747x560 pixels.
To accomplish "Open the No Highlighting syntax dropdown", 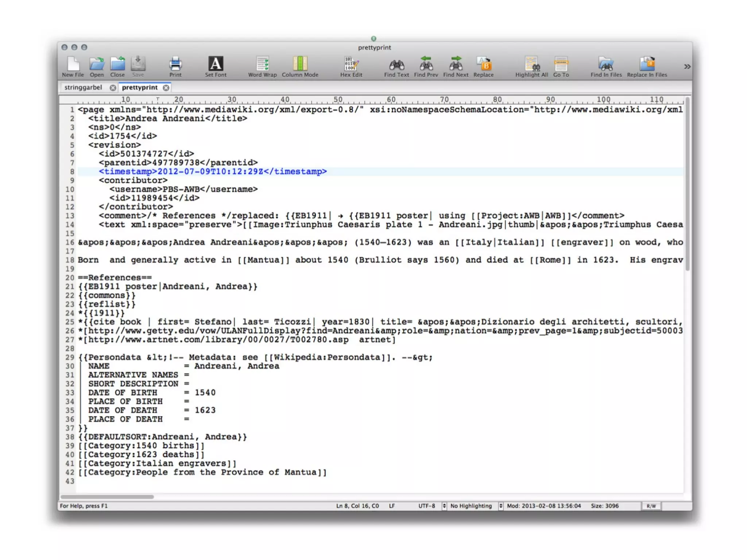I will coord(500,506).
